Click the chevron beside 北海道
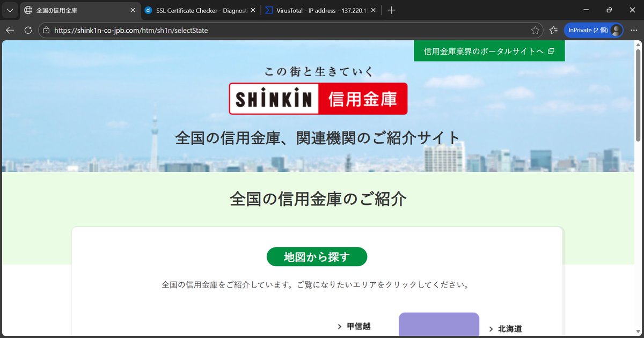Screen dimensions: 644x338 pyautogui.click(x=491, y=329)
